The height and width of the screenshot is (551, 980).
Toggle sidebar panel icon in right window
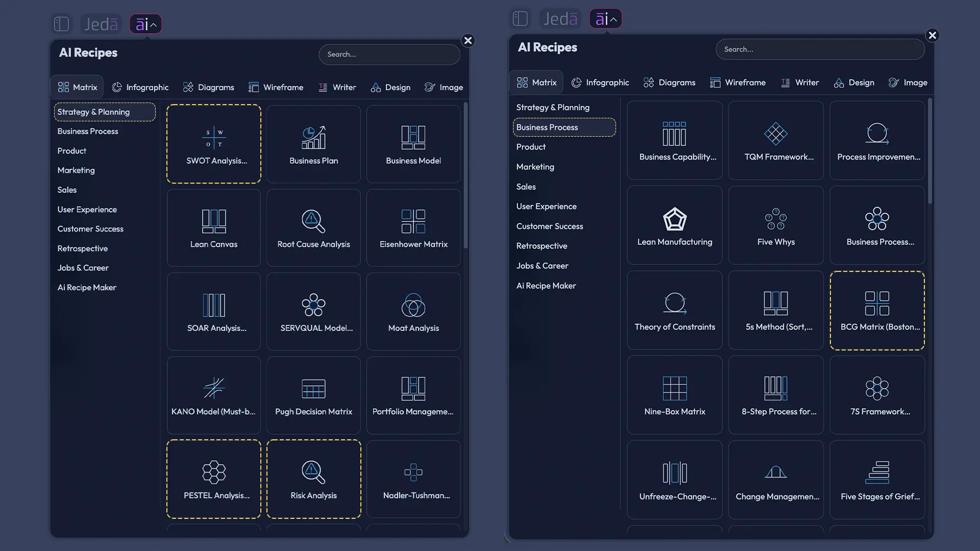[x=520, y=19]
